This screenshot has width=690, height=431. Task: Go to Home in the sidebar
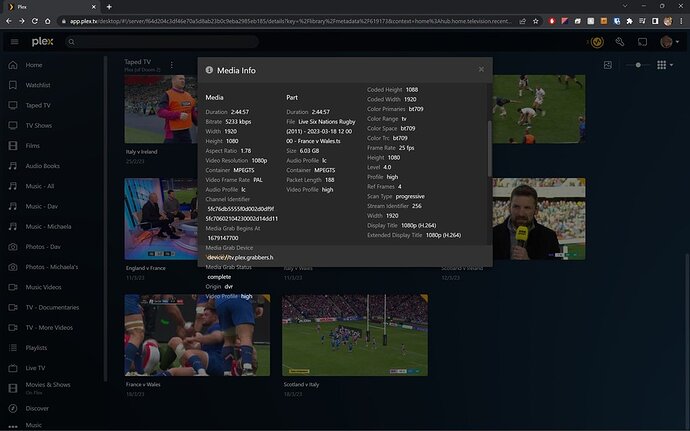(34, 65)
